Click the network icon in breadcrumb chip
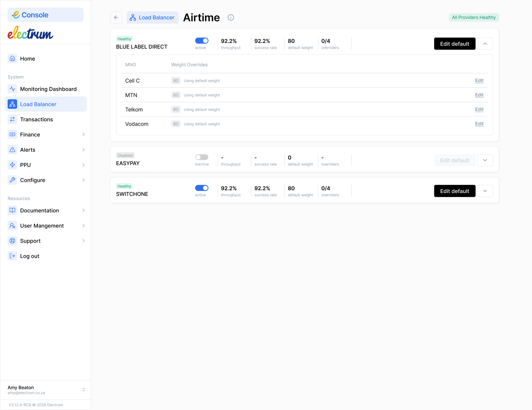 133,17
